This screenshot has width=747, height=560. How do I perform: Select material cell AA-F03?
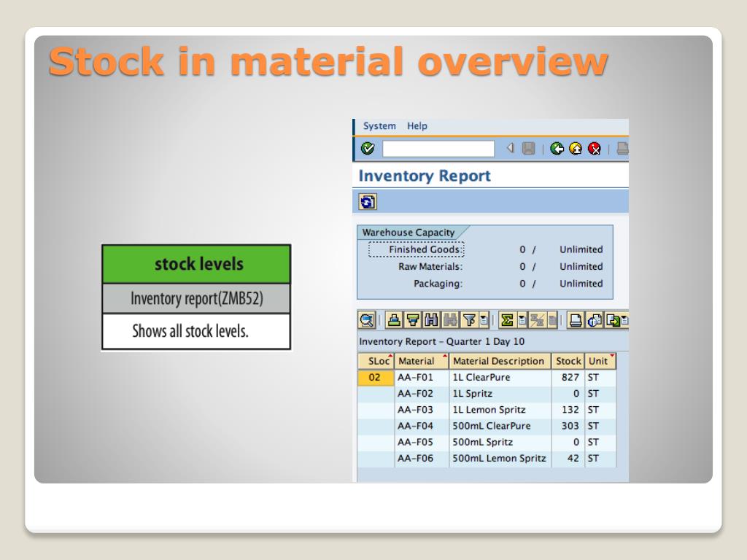[x=422, y=410]
